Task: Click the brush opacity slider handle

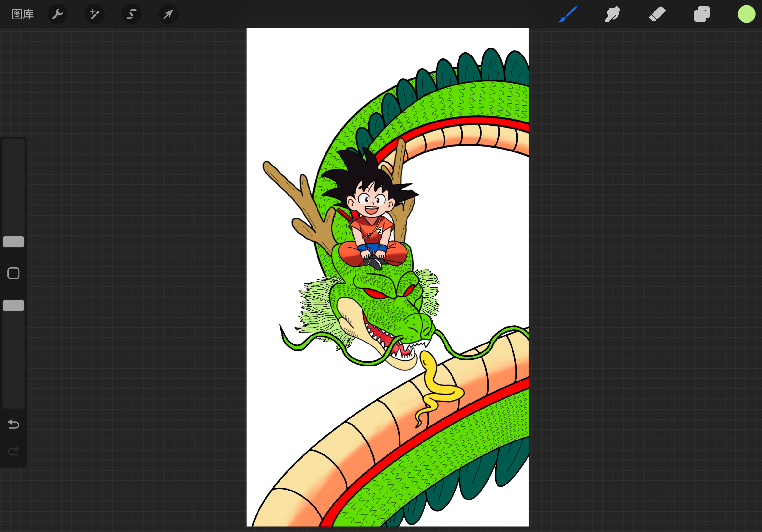Action: pos(13,306)
